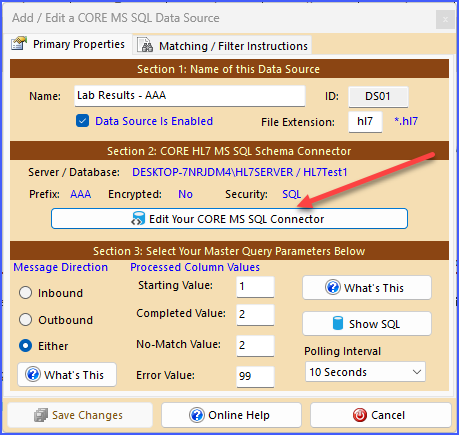Click the server name DESKTOP-7NRJDM4\HL7SERVER / HL7Test1
The width and height of the screenshot is (459, 435).
[x=240, y=172]
